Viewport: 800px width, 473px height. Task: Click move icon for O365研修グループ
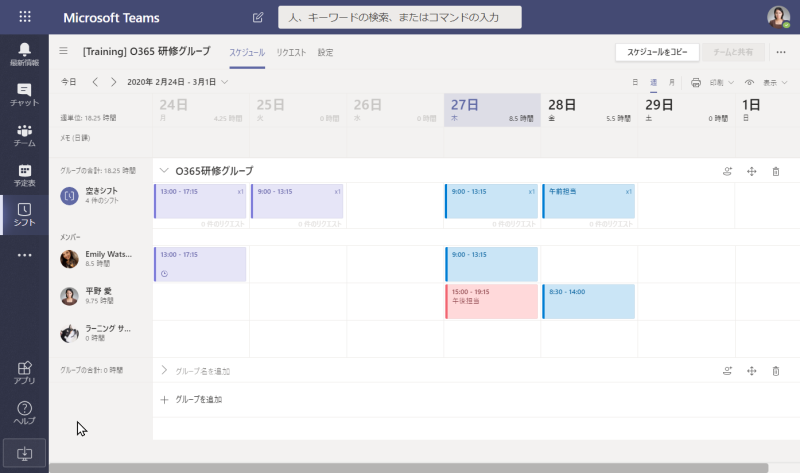(752, 171)
